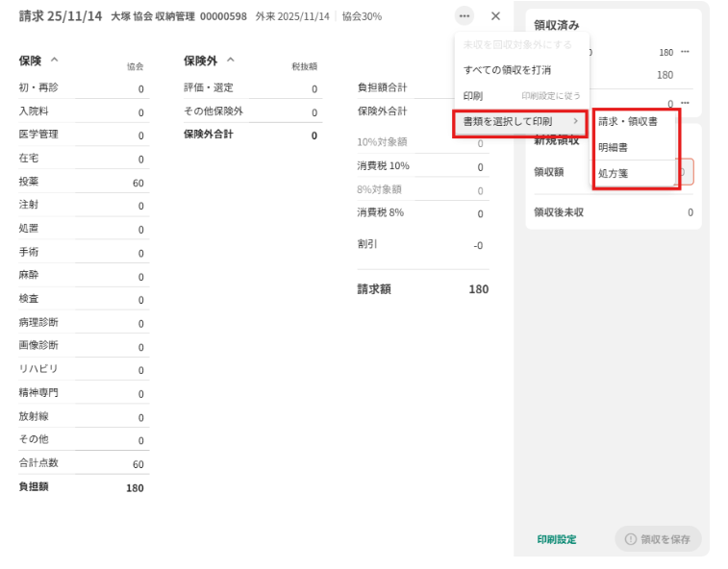
Task: Click the 領収を保存 button
Action: pyautogui.click(x=658, y=539)
